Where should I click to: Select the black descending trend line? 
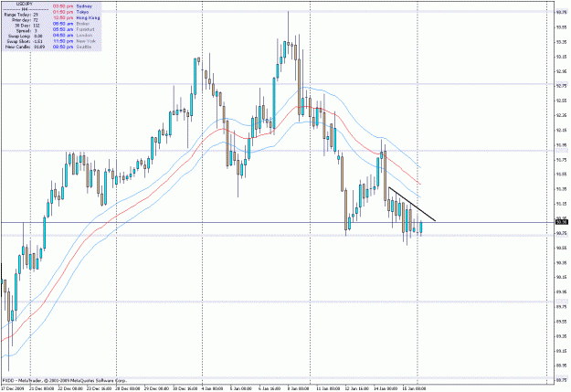412,204
